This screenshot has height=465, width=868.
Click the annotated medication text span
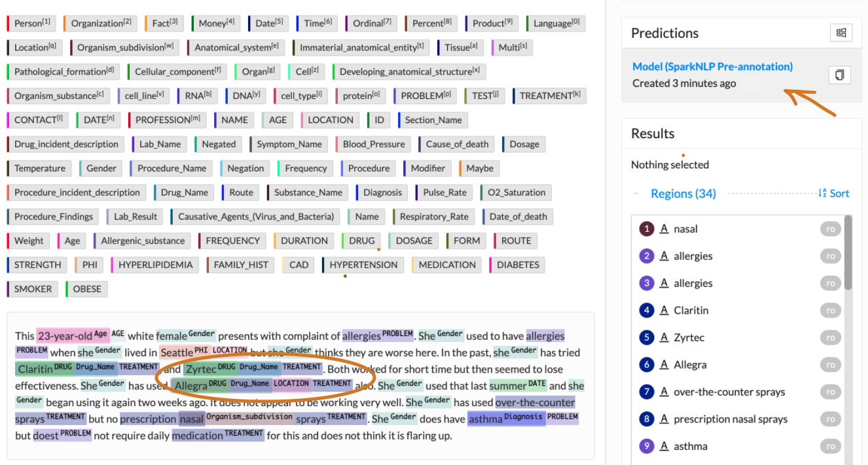click(198, 436)
